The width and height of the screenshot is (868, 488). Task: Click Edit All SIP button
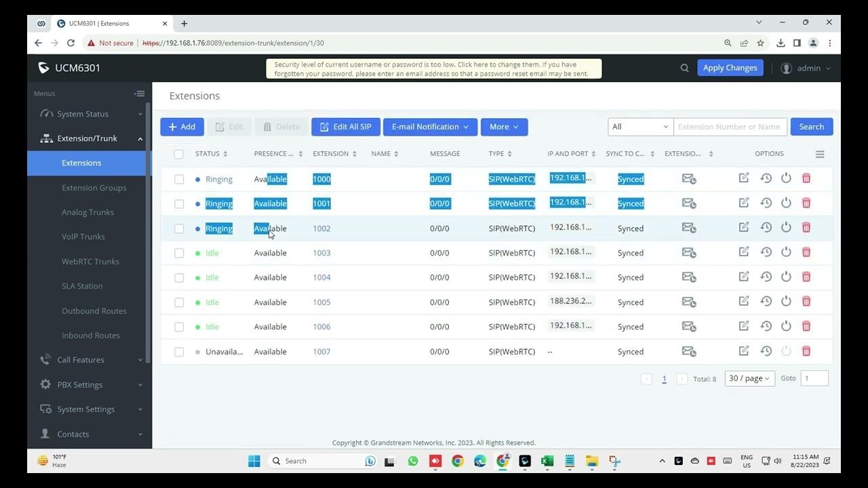click(x=346, y=127)
